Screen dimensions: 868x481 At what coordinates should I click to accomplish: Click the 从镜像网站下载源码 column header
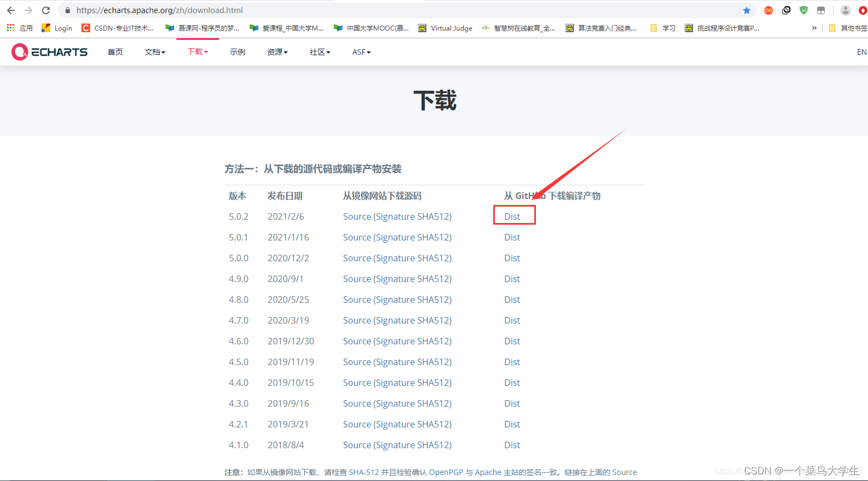[382, 196]
